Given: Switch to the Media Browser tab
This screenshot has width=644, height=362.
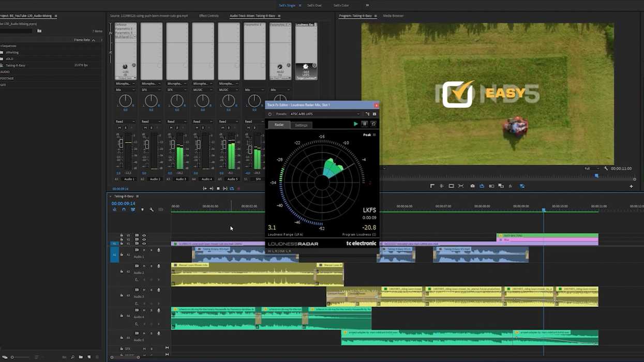Looking at the screenshot, I should pos(393,16).
